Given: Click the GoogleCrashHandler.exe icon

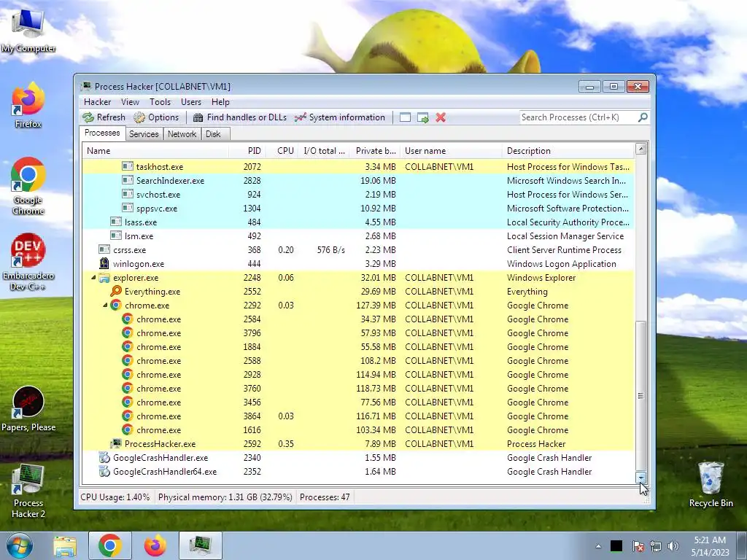Looking at the screenshot, I should (x=104, y=458).
